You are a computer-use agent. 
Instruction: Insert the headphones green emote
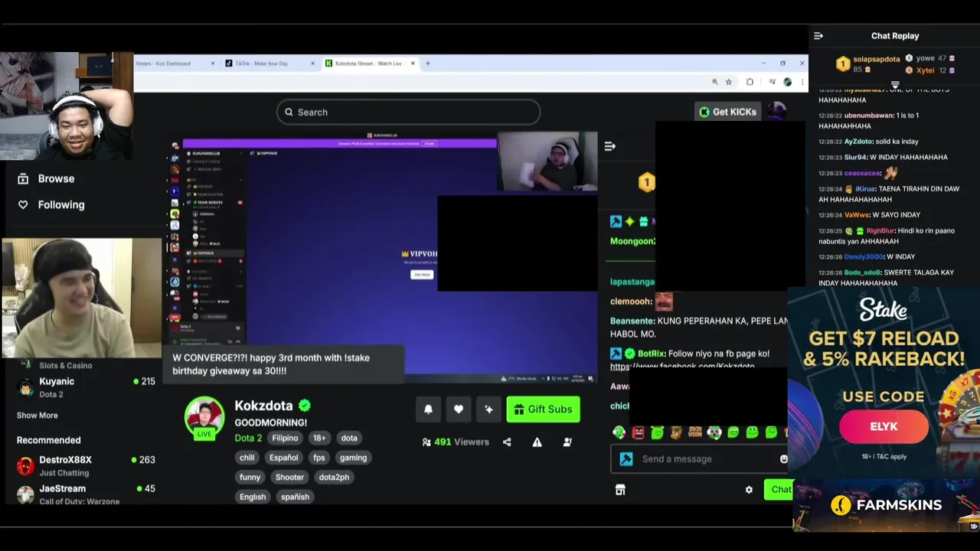pos(619,432)
